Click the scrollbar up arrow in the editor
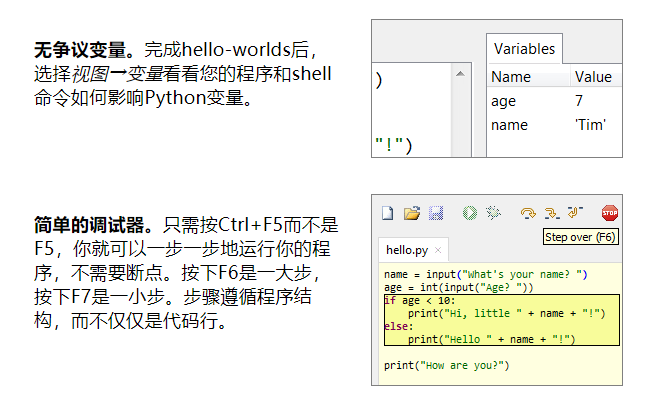 coord(460,74)
